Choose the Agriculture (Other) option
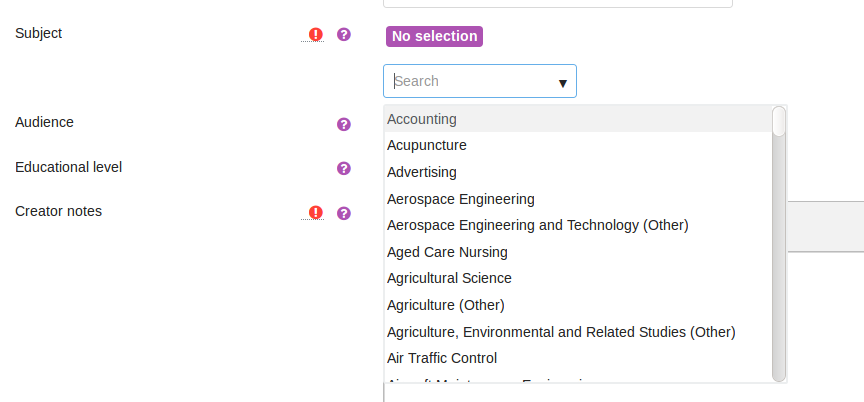 578,305
